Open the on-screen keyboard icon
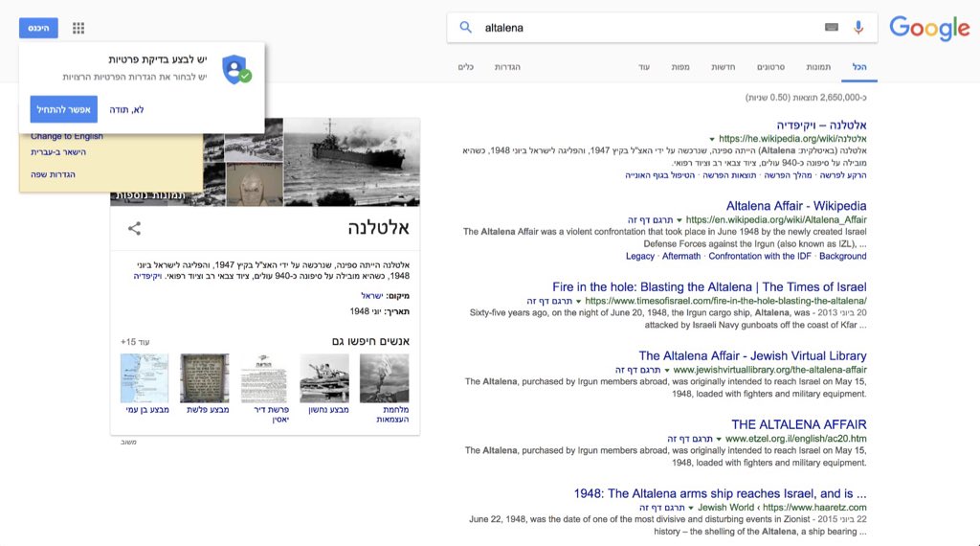The width and height of the screenshot is (980, 546). click(x=832, y=28)
